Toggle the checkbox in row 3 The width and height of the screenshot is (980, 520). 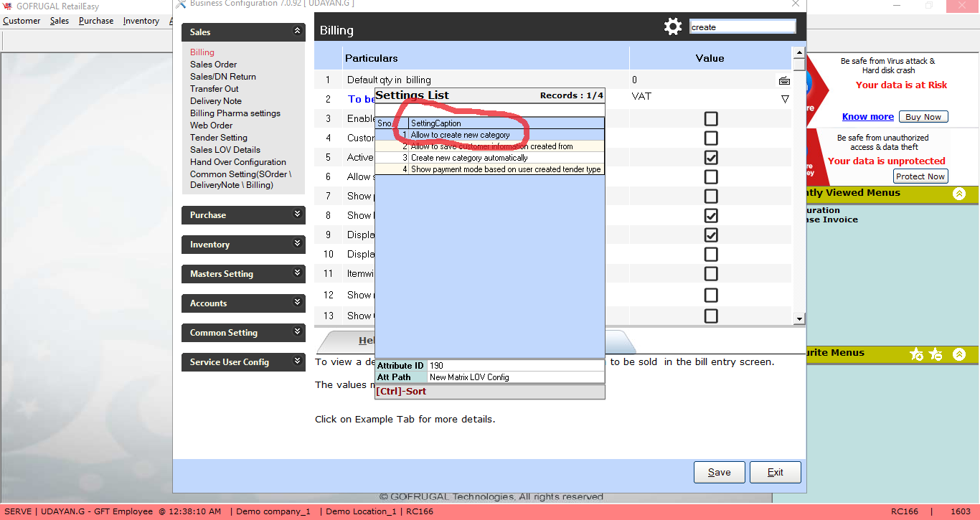[x=711, y=119]
